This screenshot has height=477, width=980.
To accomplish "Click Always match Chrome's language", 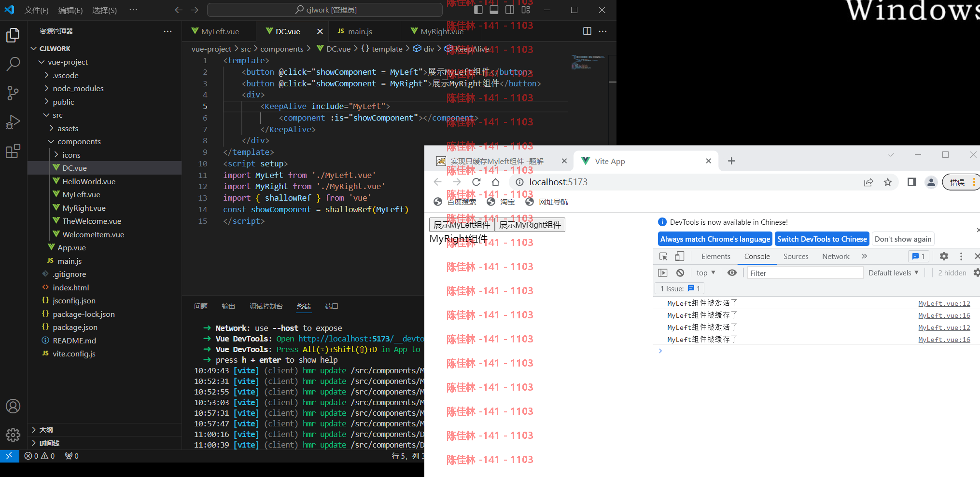I will (715, 239).
